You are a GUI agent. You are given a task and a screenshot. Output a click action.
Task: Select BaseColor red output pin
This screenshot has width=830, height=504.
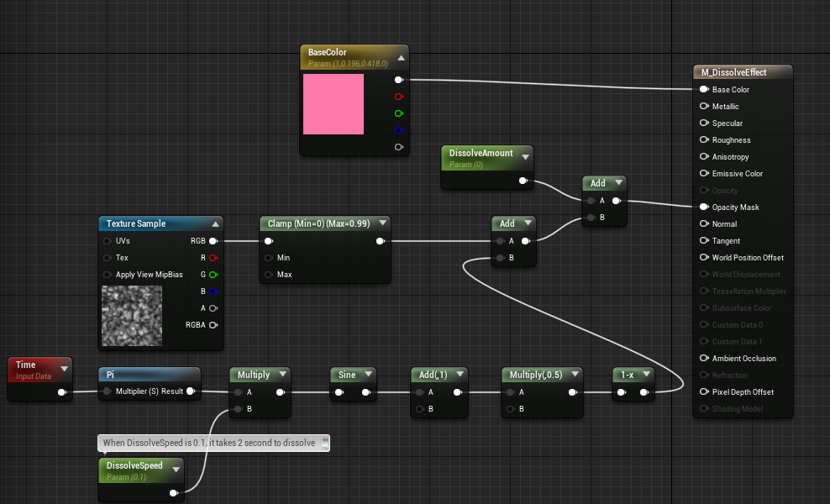pos(398,97)
